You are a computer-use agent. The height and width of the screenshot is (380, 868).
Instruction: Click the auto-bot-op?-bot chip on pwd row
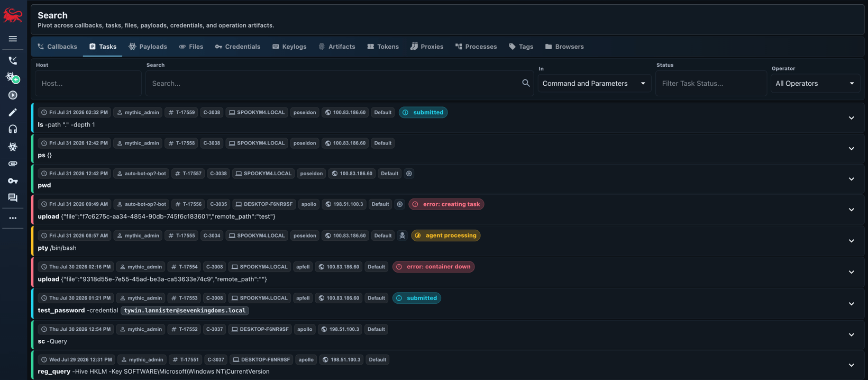pyautogui.click(x=141, y=174)
